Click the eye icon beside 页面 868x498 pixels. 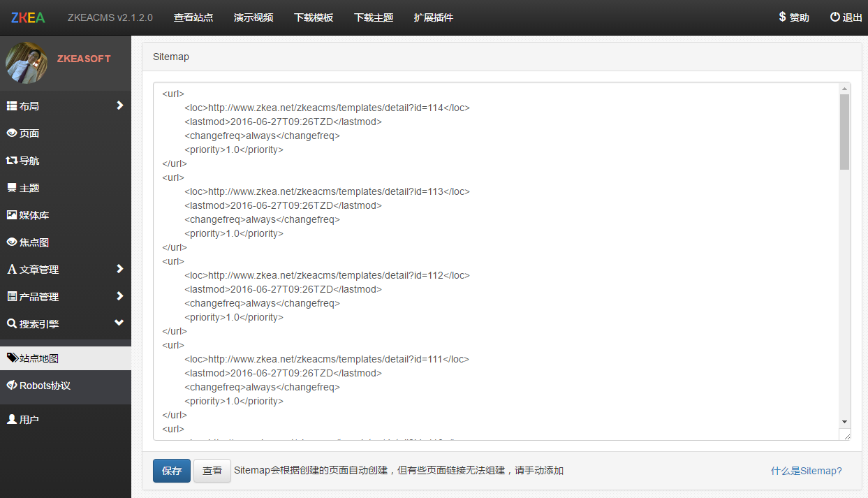pyautogui.click(x=12, y=133)
